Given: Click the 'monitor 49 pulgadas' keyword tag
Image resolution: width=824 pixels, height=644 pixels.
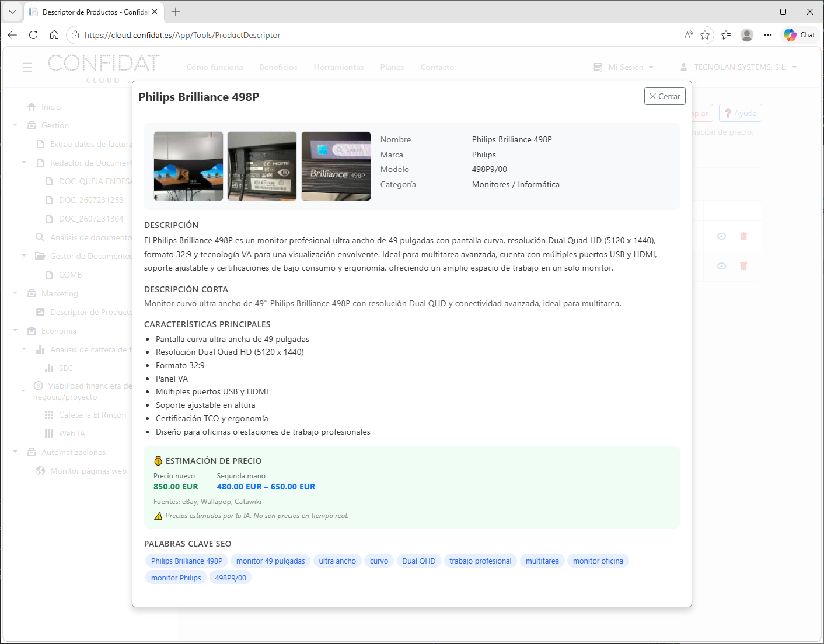Looking at the screenshot, I should point(271,561).
